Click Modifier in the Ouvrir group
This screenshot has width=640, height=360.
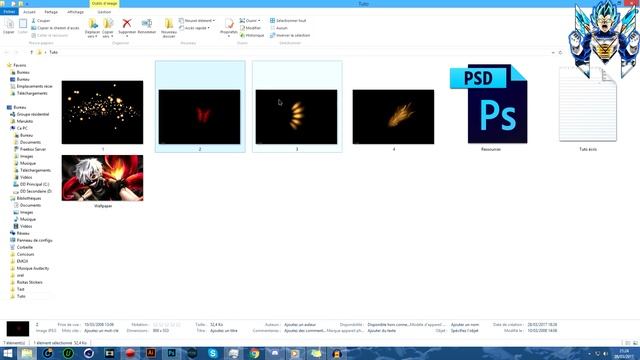[x=251, y=28]
